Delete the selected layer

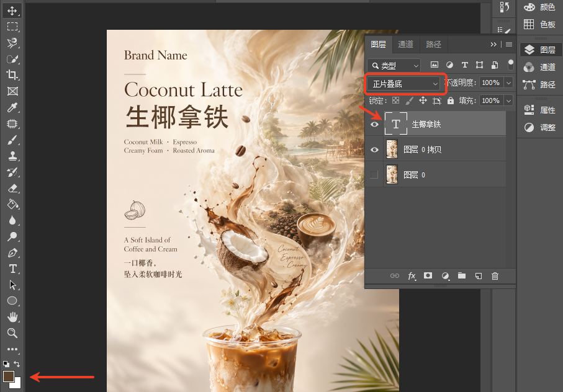pos(495,276)
